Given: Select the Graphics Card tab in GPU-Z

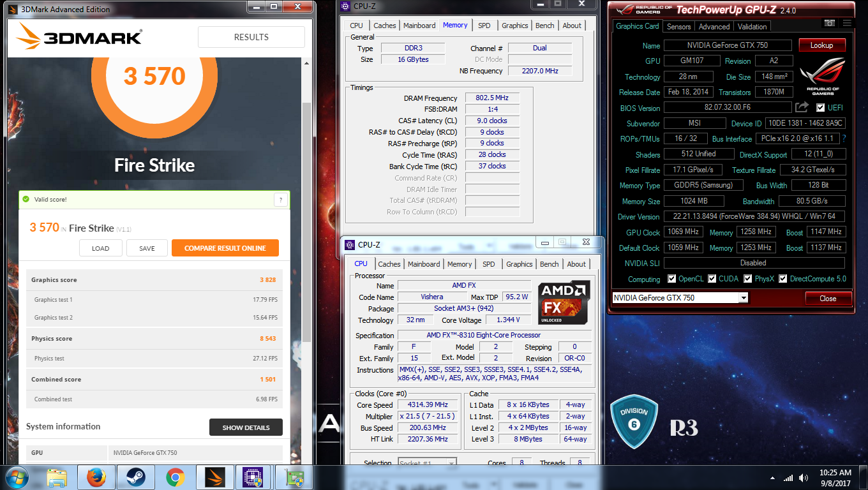Looking at the screenshot, I should click(x=637, y=26).
